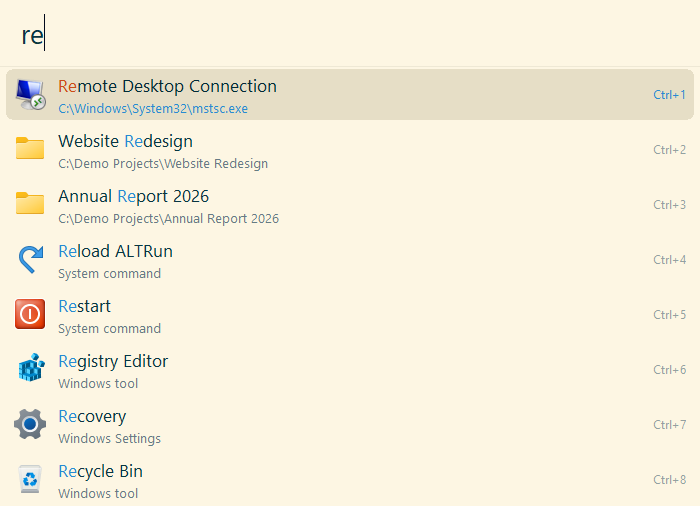Click the Reload ALTRun arrow icon

[30, 259]
